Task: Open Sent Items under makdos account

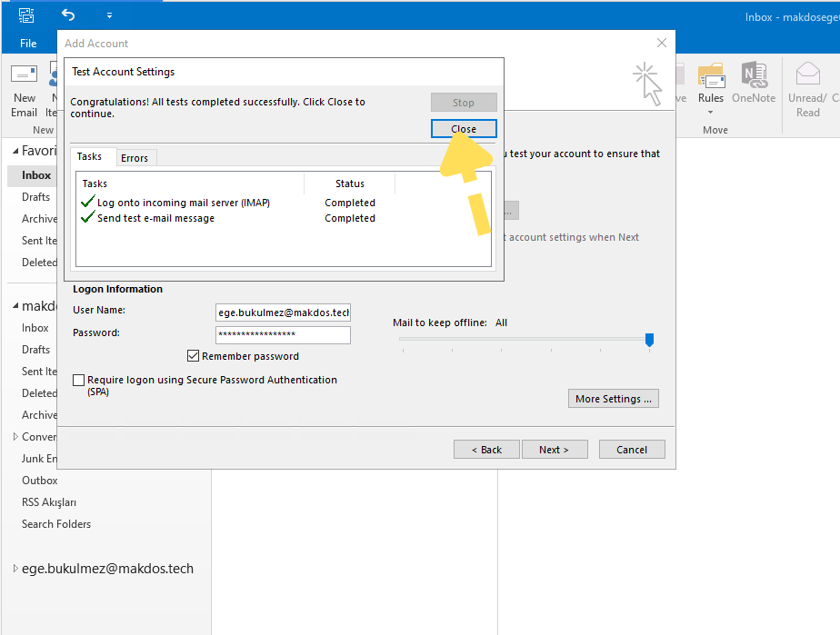Action: pos(38,371)
